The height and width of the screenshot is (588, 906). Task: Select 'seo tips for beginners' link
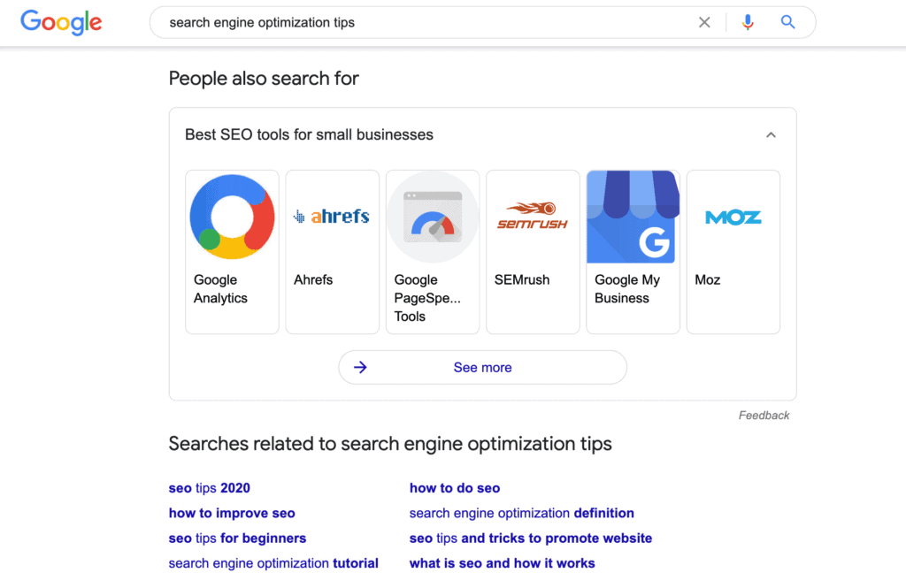tap(237, 538)
